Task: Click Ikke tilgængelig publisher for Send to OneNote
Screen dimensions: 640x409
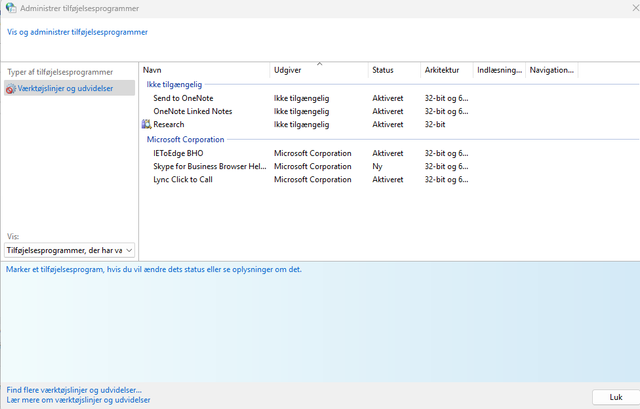Action: tap(301, 98)
